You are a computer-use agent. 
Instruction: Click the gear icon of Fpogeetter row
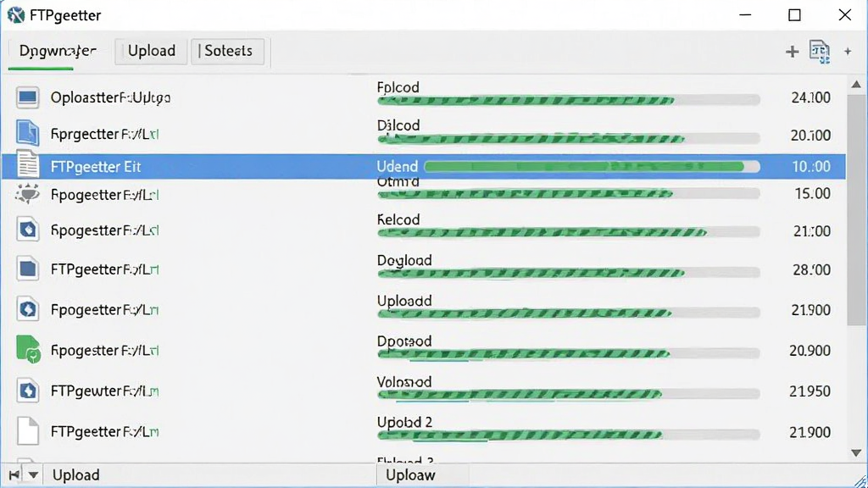click(x=28, y=194)
